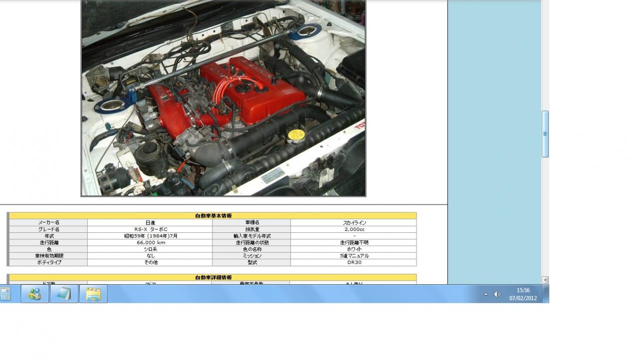Click the 自動車詳細情報 table header
Viewport: 644px width, 362px height.
[213, 277]
